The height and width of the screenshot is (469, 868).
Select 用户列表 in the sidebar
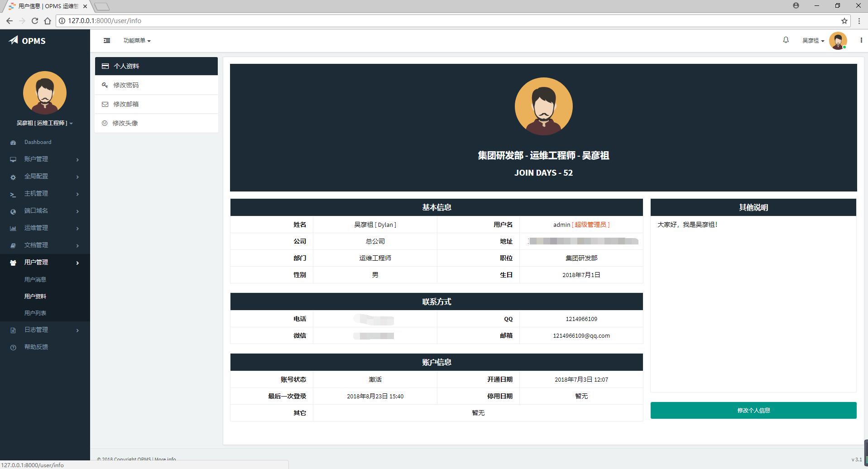(x=35, y=313)
